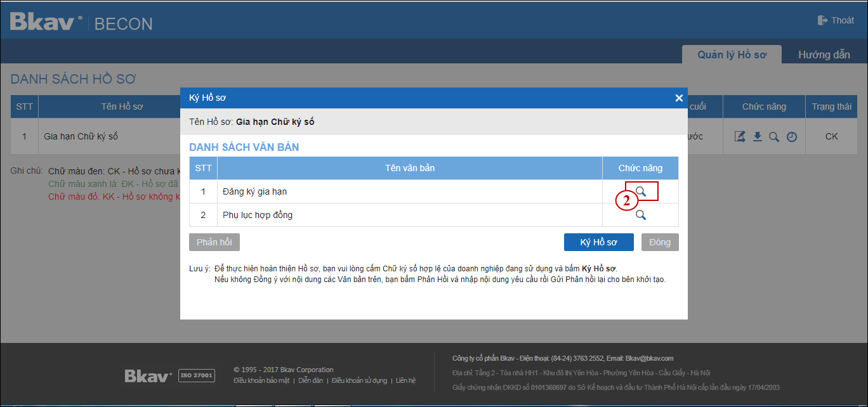Close the Ký Hồ sơ dialog with X

coord(679,98)
